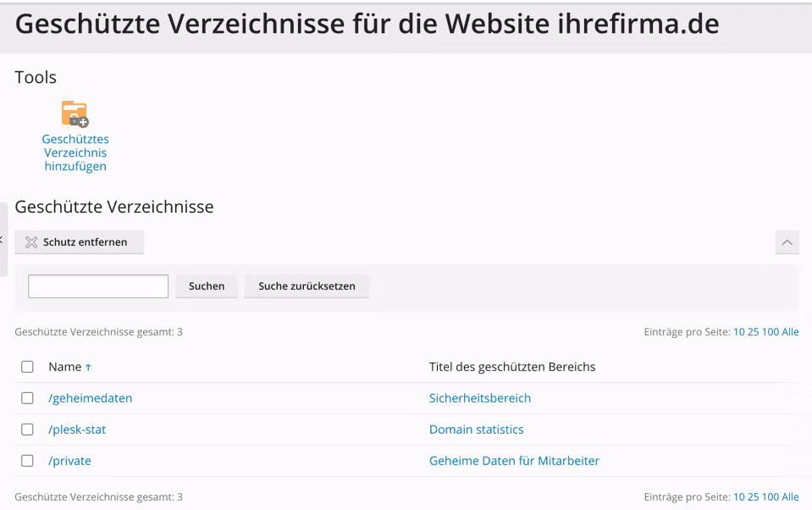This screenshot has height=510, width=812.
Task: Open the /geheimedaten directory link
Action: [91, 398]
